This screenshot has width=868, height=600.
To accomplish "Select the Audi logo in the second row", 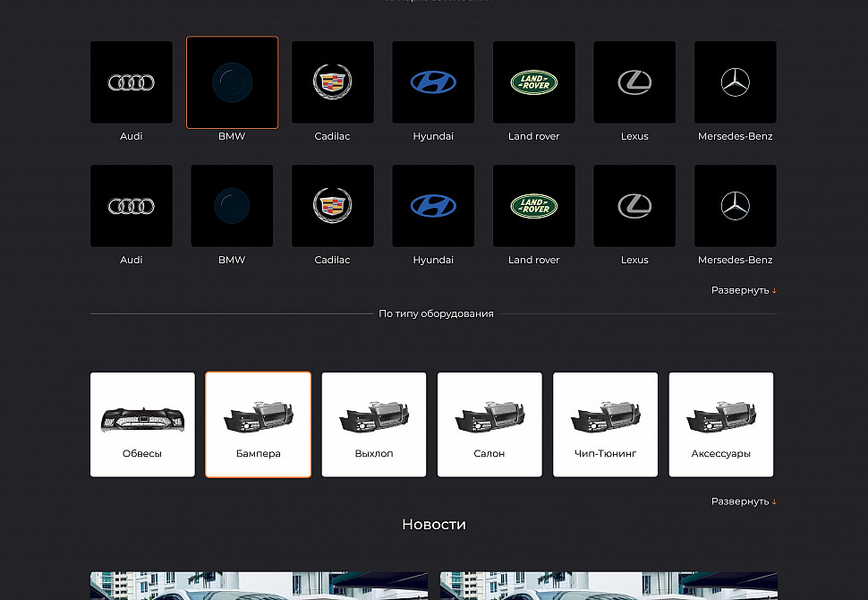I will coord(132,206).
